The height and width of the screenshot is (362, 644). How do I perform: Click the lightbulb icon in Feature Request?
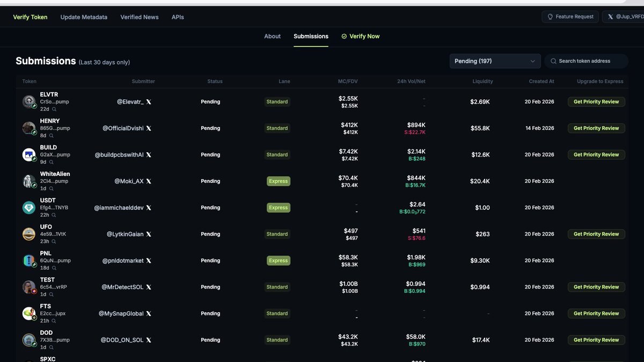pos(550,17)
